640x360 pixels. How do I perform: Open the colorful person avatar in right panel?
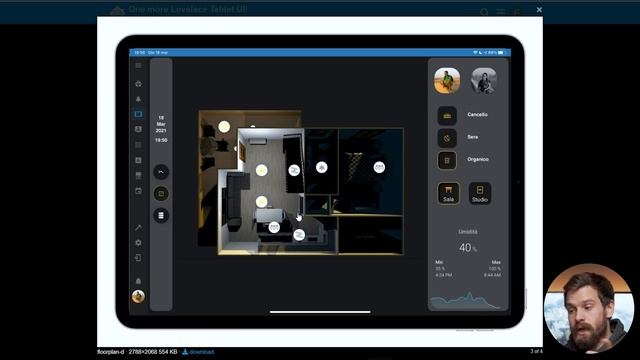pyautogui.click(x=447, y=81)
